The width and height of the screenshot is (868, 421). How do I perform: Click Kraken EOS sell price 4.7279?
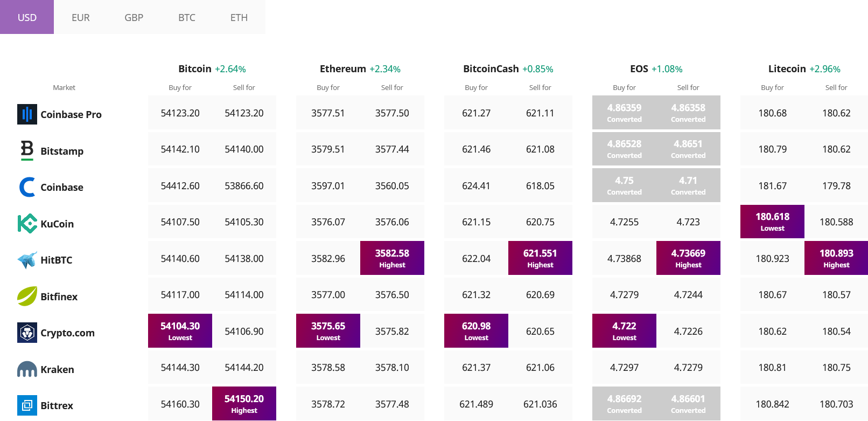point(688,367)
